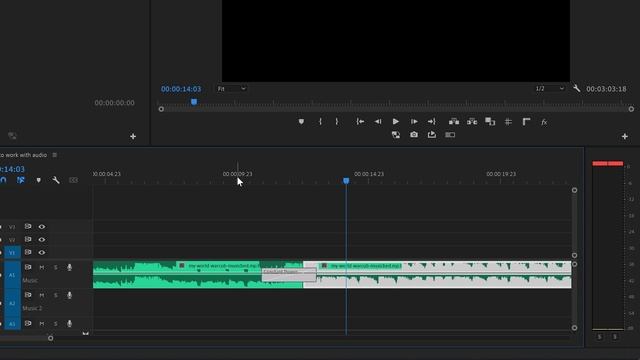Open the Fit zoom level dropdown
640x360 pixels.
[231, 89]
